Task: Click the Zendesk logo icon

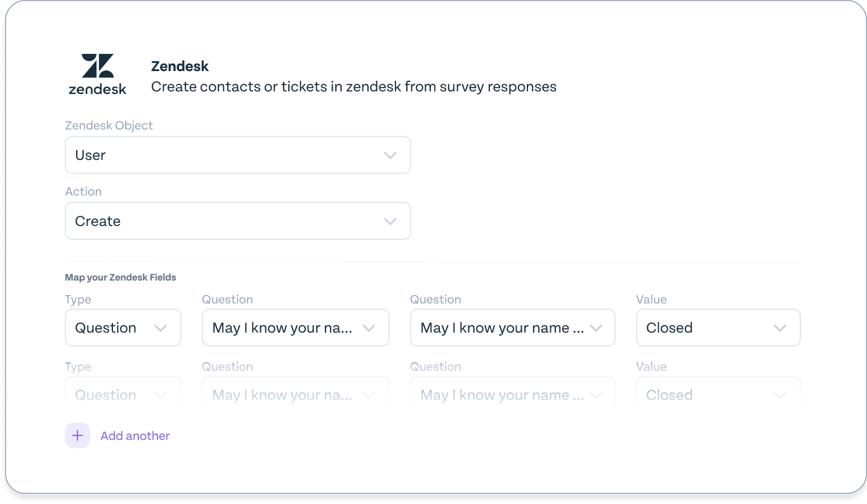Action: pyautogui.click(x=98, y=74)
